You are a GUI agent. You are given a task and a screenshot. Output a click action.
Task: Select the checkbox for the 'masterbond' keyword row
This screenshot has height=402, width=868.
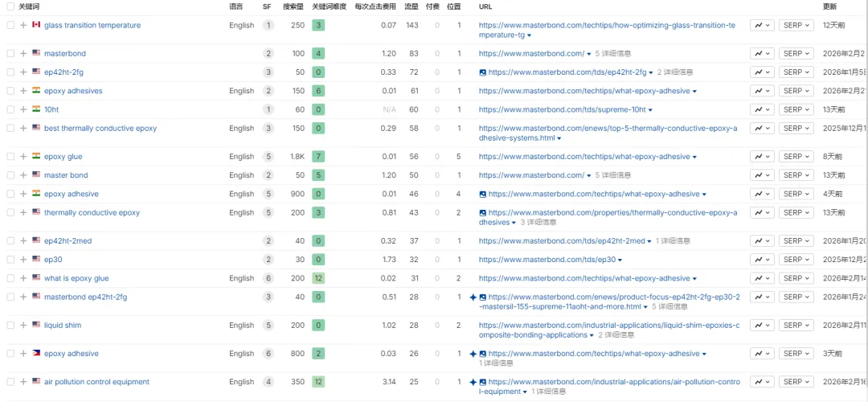coord(10,54)
